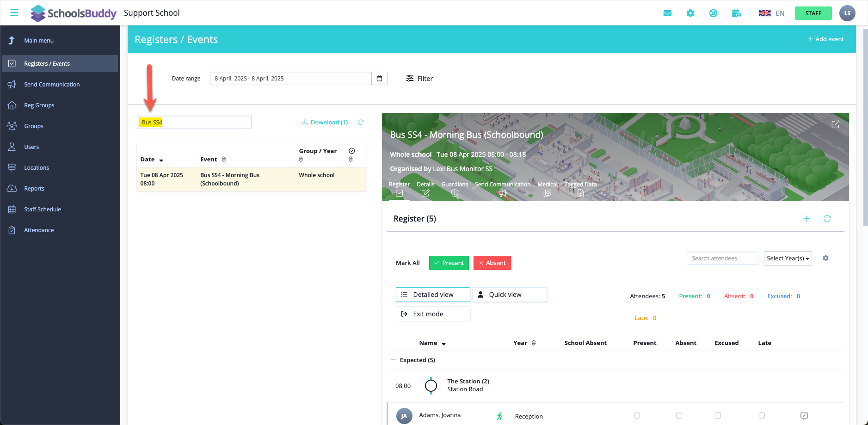Image resolution: width=868 pixels, height=425 pixels.
Task: Tick Late checkbox for Adams, Joanna
Action: click(762, 416)
